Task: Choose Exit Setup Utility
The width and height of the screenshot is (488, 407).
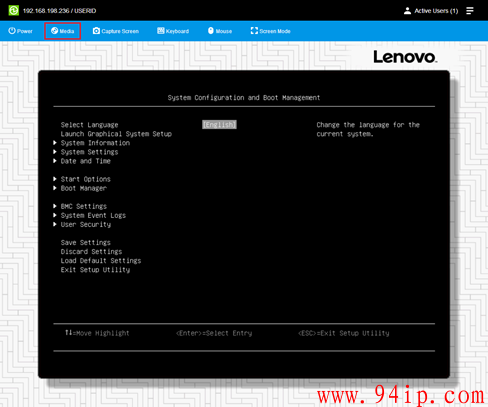Action: coord(95,270)
